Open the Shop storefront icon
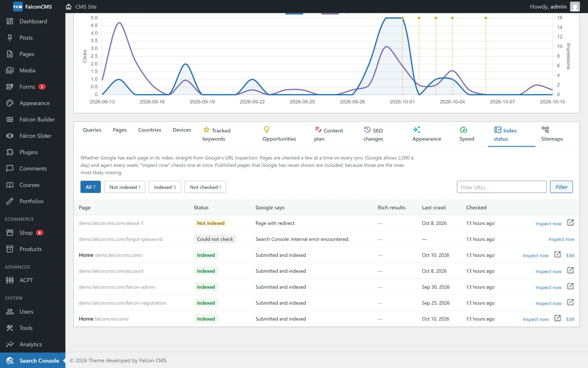This screenshot has width=588, height=368. [10, 233]
